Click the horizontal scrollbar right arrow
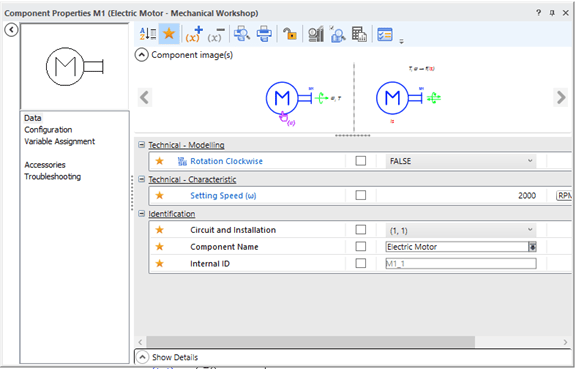 565,342
